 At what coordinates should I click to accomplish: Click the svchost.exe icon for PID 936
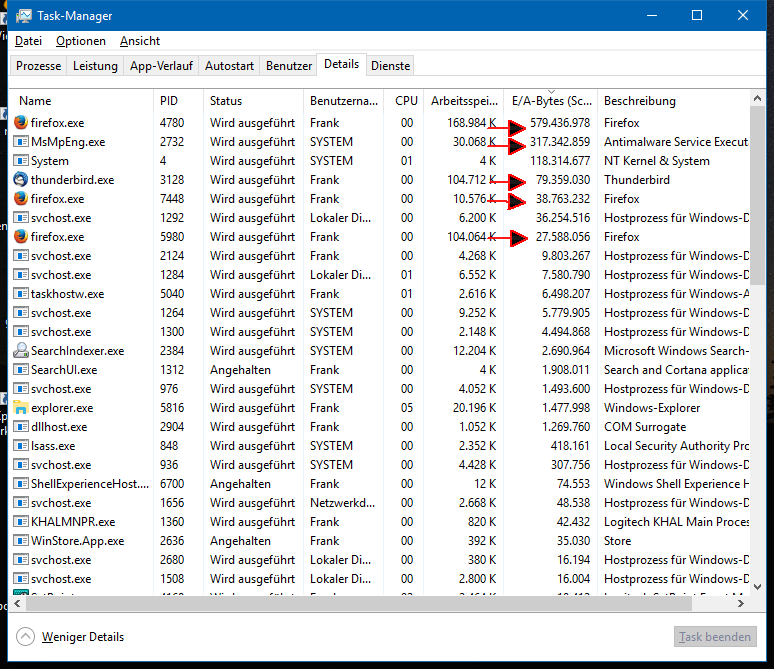coord(21,465)
